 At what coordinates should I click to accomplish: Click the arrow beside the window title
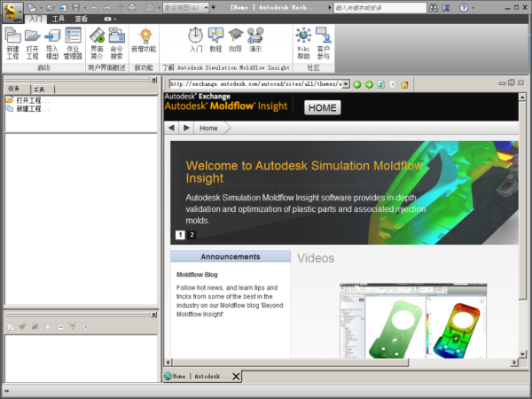(329, 7)
